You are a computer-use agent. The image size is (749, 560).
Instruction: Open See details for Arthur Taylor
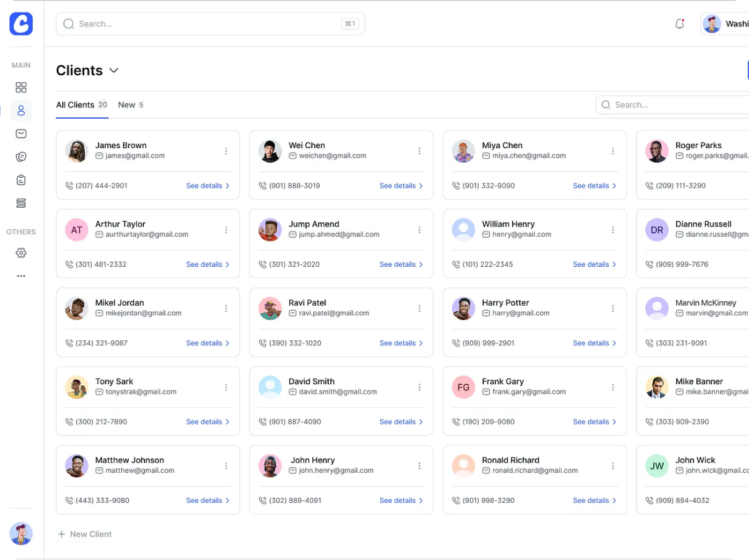coord(208,264)
